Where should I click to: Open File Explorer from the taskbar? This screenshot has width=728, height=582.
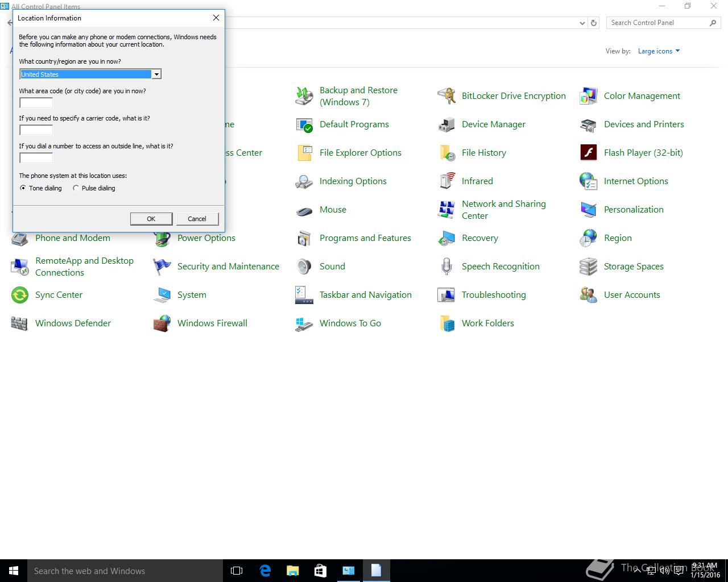(x=292, y=571)
